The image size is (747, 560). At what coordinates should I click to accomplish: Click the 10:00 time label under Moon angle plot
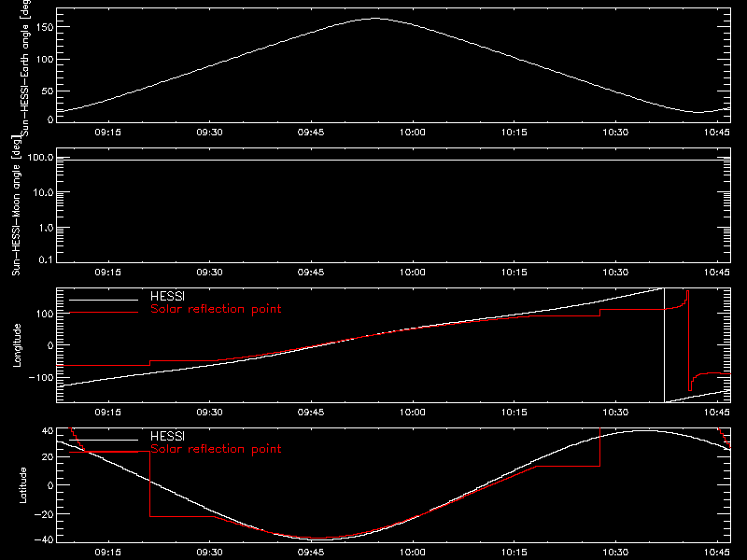[413, 273]
